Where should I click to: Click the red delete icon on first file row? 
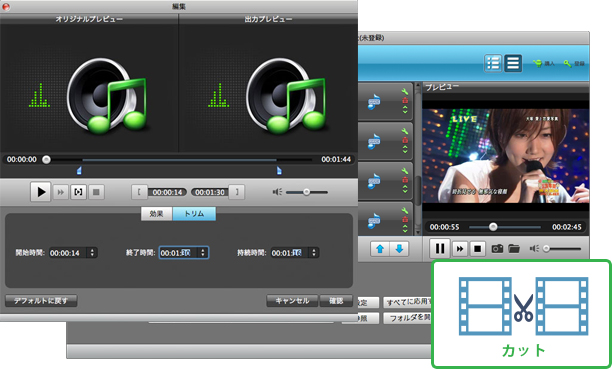(x=405, y=101)
